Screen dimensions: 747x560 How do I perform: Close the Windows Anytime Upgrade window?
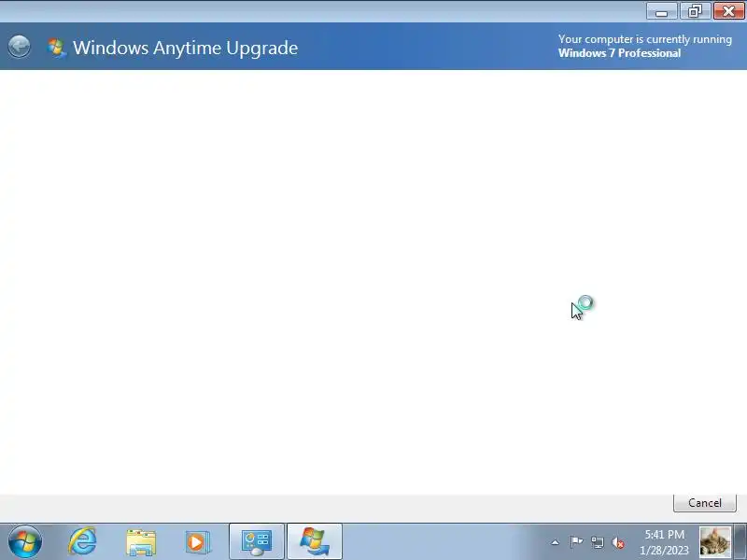tap(728, 11)
